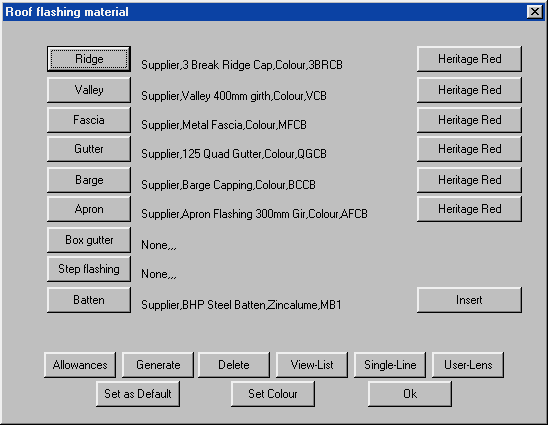Choose the Gutter material button
Image resolution: width=548 pixels, height=425 pixels.
[89, 149]
